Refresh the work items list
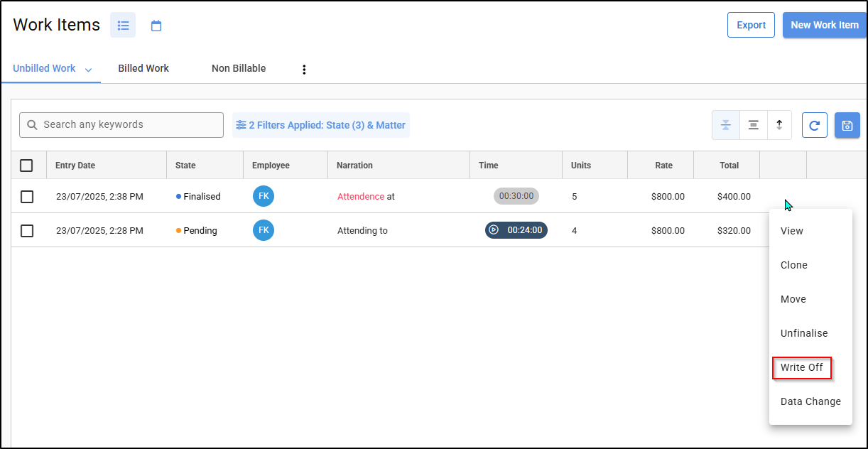Image resolution: width=868 pixels, height=449 pixels. pos(815,125)
